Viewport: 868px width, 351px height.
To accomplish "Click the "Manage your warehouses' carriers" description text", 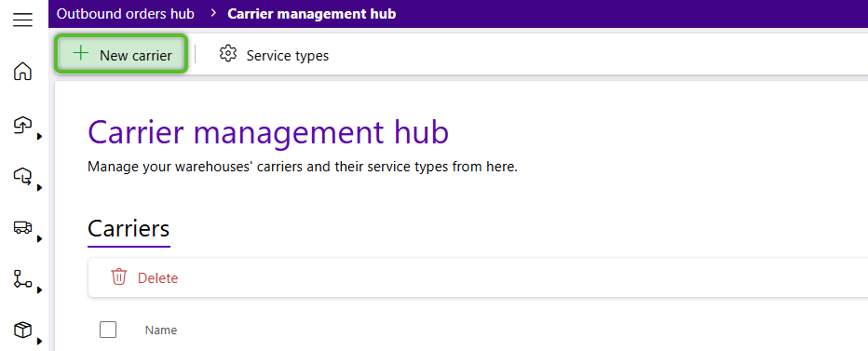I will [x=303, y=167].
